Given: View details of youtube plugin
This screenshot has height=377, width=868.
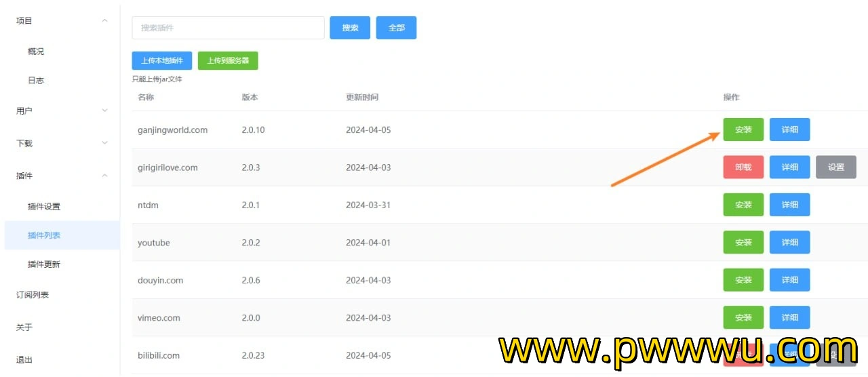Looking at the screenshot, I should 789,243.
